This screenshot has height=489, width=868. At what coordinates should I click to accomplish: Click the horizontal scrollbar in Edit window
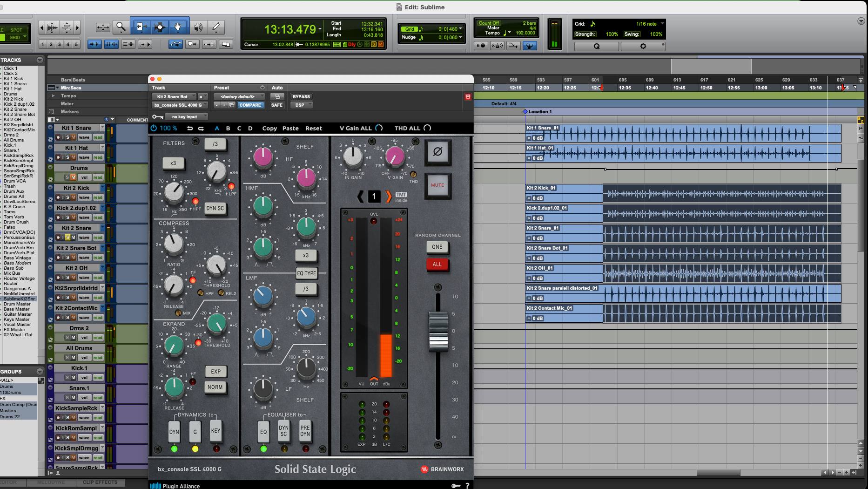[718, 472]
